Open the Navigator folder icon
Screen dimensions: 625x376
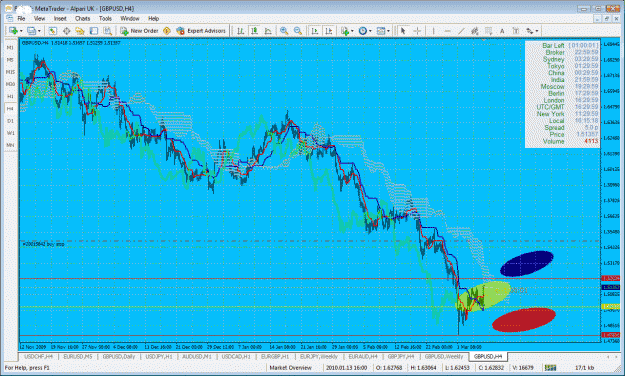pos(80,31)
